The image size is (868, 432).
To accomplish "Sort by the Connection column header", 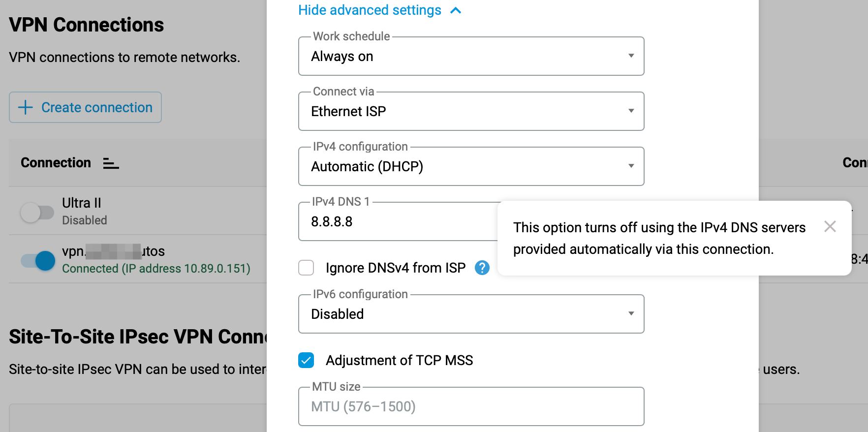I will tap(56, 163).
